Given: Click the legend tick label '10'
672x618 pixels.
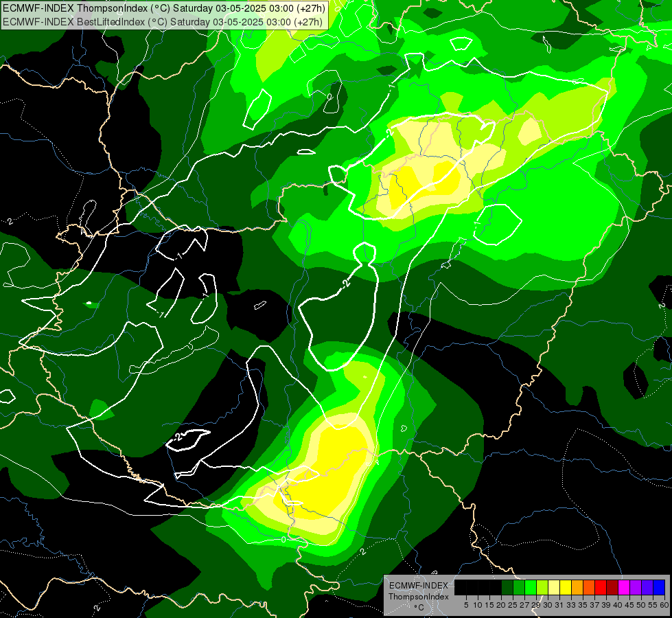Looking at the screenshot, I should point(478,605).
